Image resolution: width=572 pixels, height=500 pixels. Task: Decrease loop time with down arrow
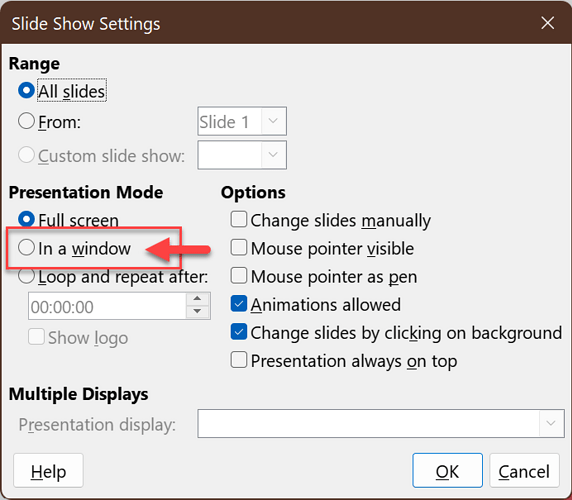pos(197,311)
